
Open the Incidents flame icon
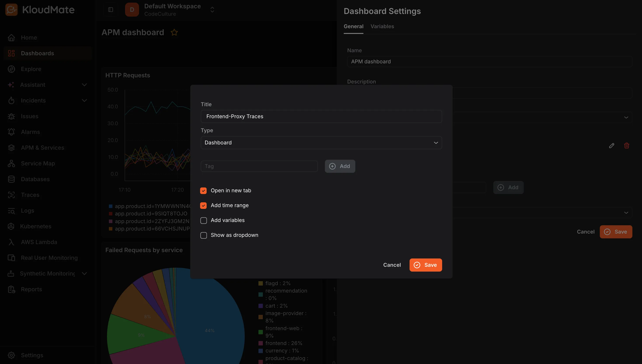pyautogui.click(x=11, y=101)
